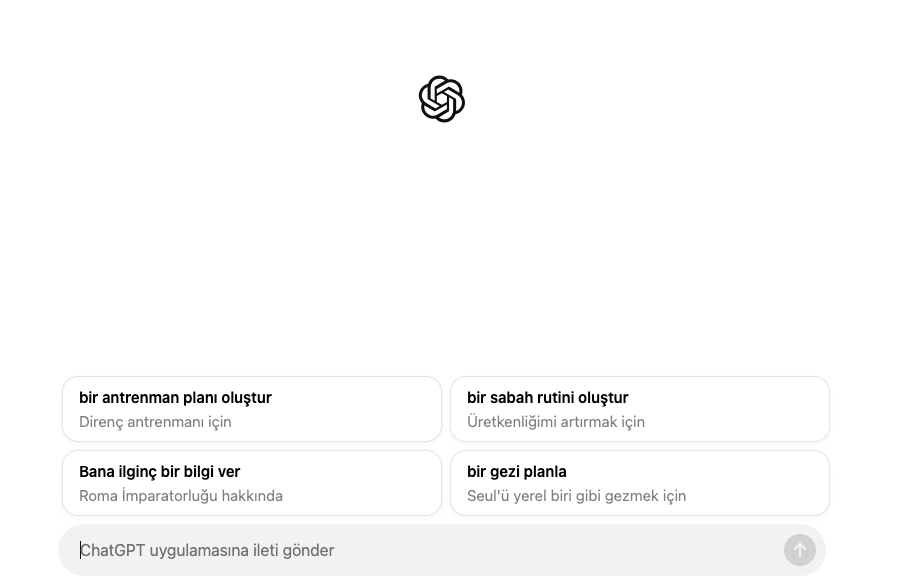Click placeholder text "ChatGPT uygulamasına ileti gönder"
The height and width of the screenshot is (582, 915).
click(207, 550)
